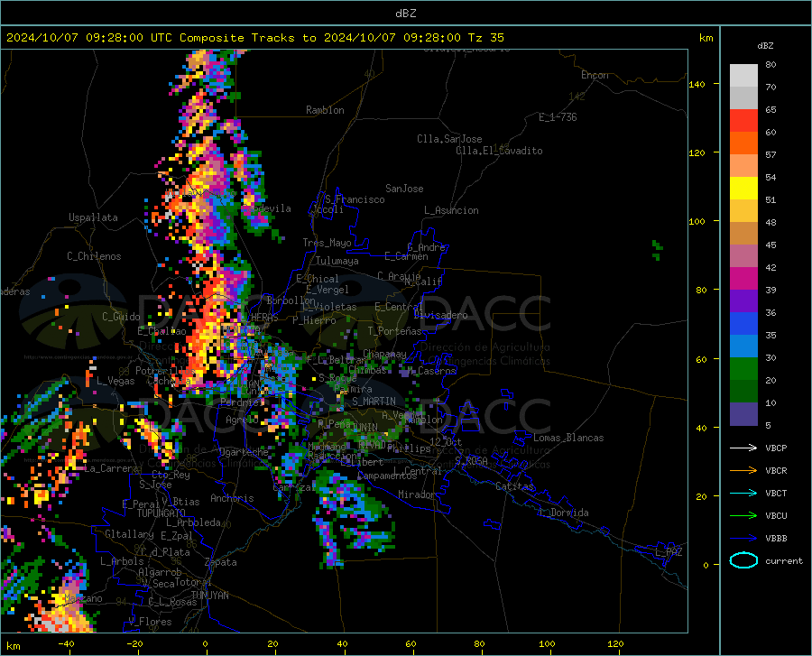
Task: Click the green VBCU arrow in legend
Action: coord(743,516)
